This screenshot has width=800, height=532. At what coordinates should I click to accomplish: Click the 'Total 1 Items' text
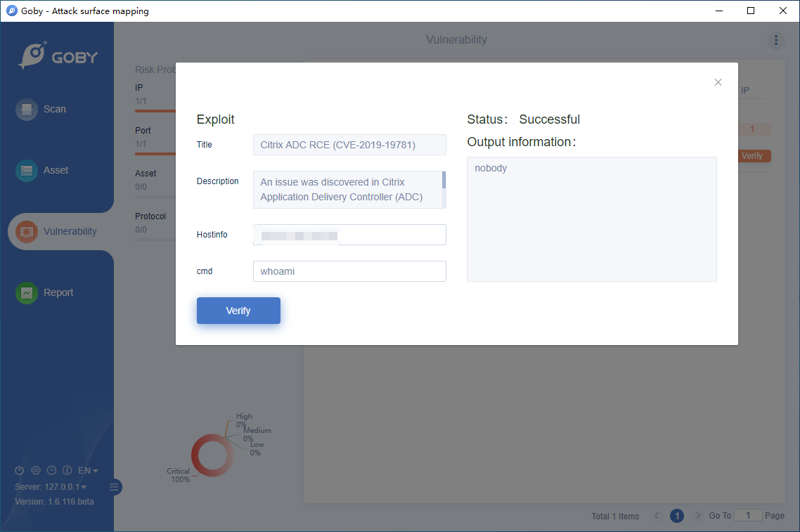[615, 517]
